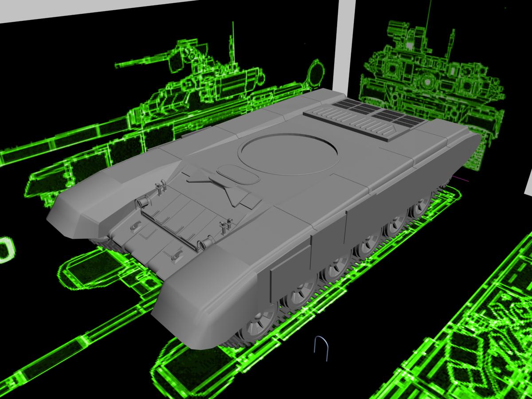Select the oval driver's hatch on hull
The height and width of the screenshot is (399, 532).
click(x=237, y=174)
